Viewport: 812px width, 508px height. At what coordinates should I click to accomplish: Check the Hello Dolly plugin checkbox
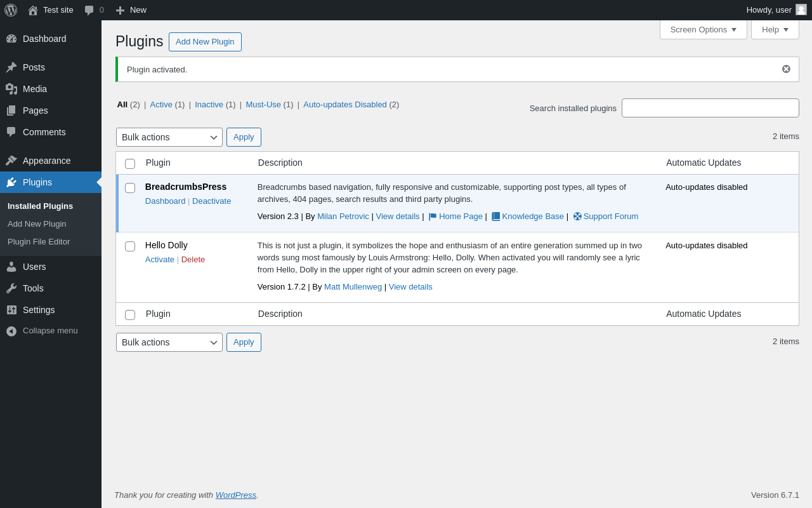130,246
